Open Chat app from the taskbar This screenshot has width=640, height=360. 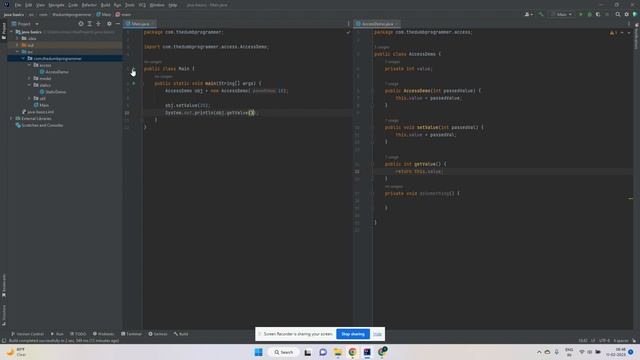point(323,352)
